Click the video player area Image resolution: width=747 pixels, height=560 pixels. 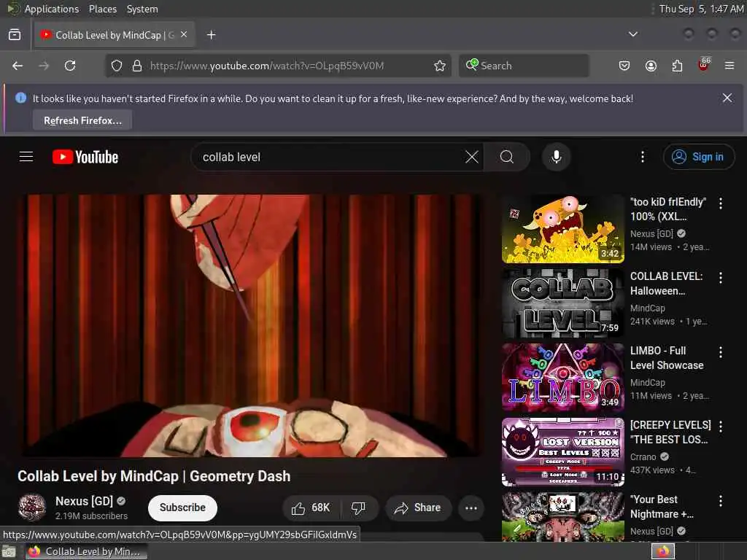(x=252, y=325)
